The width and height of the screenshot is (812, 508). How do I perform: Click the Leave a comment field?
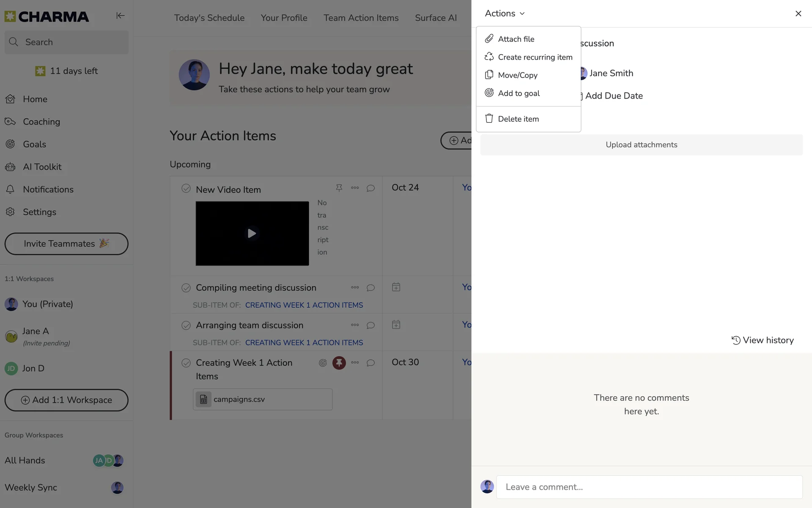[649, 487]
